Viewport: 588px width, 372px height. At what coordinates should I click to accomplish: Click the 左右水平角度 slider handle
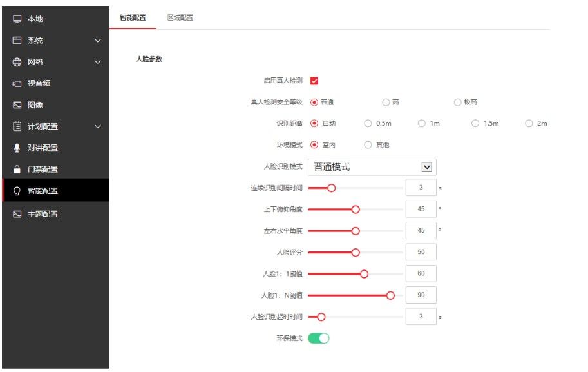click(x=356, y=231)
